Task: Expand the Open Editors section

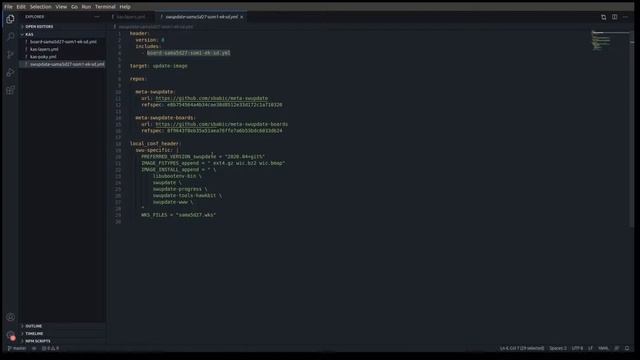Action: tap(39, 27)
